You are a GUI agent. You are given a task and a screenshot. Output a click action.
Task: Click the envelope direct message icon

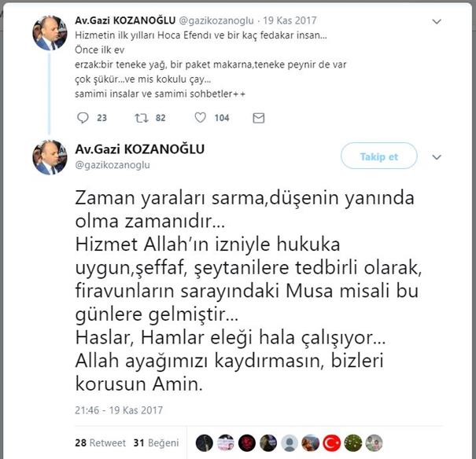point(258,118)
